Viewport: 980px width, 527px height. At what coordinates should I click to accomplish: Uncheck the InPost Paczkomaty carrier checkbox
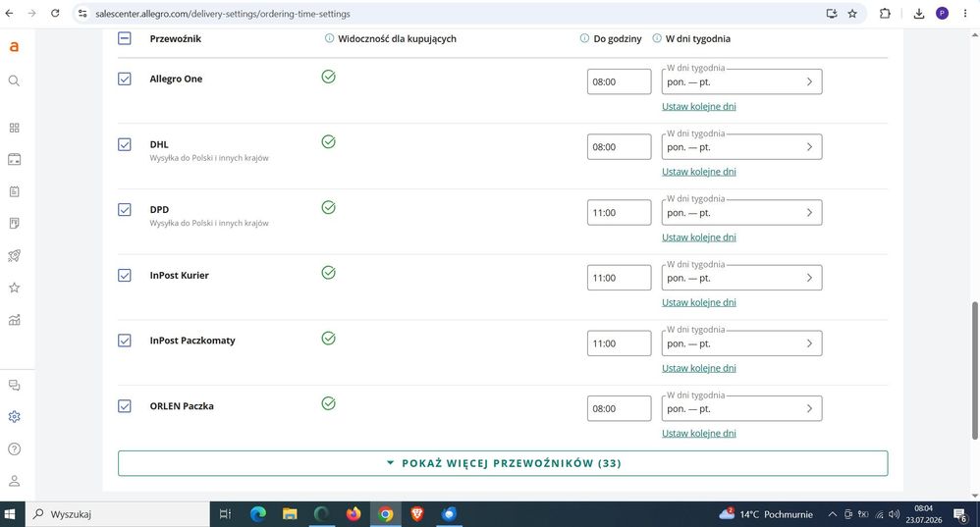point(125,341)
